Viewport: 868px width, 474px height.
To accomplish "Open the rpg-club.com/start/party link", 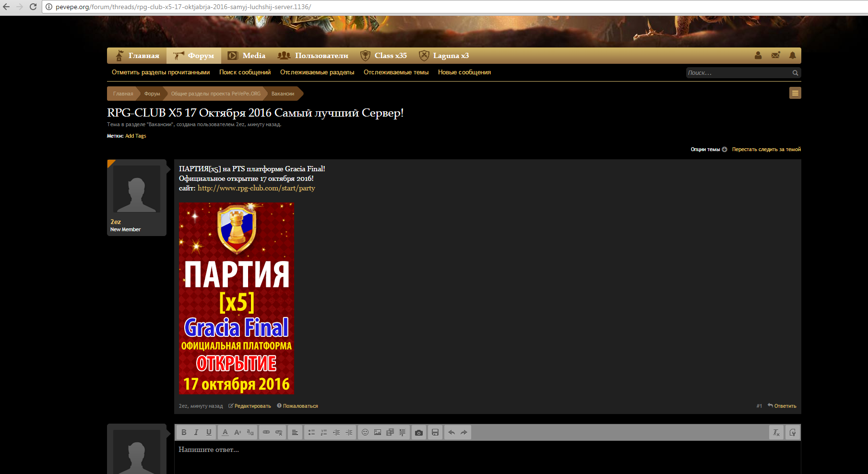I will (256, 188).
